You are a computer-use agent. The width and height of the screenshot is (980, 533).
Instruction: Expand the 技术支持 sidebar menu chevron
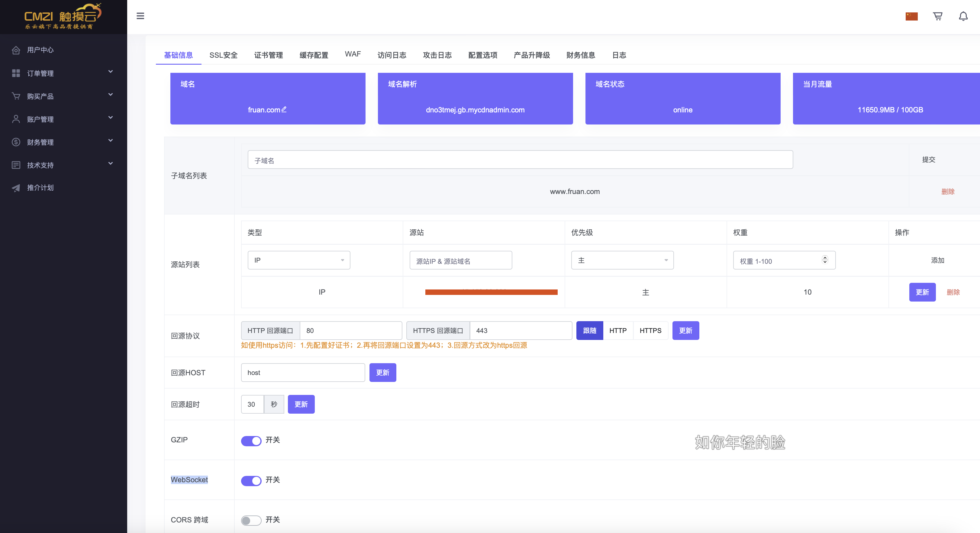coord(110,163)
